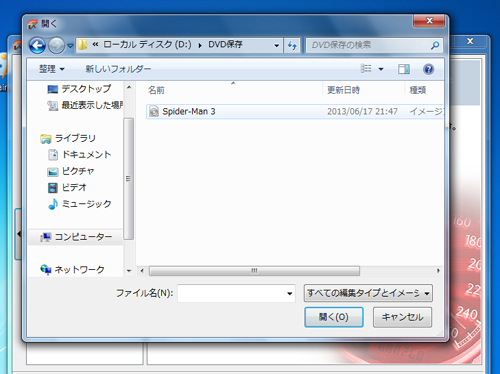Click the ライブラリ folder icon
This screenshot has width=500, height=374.
coord(46,139)
